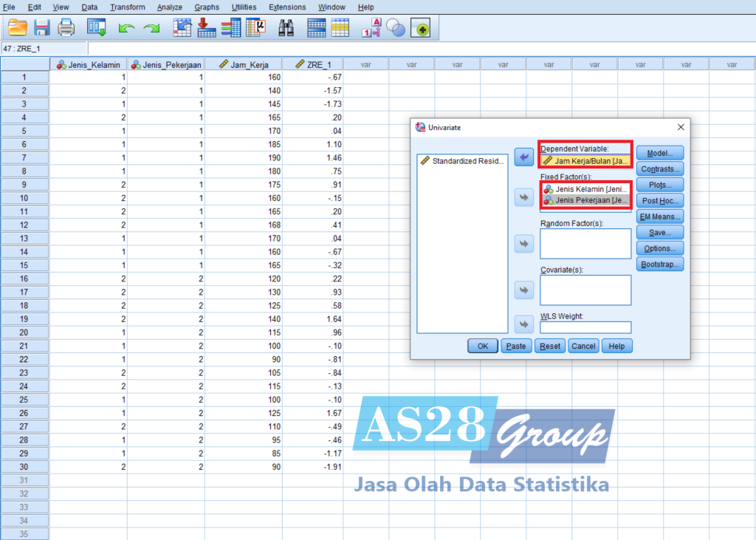Select the Jam_Kerja column header
756x540 pixels.
[244, 64]
